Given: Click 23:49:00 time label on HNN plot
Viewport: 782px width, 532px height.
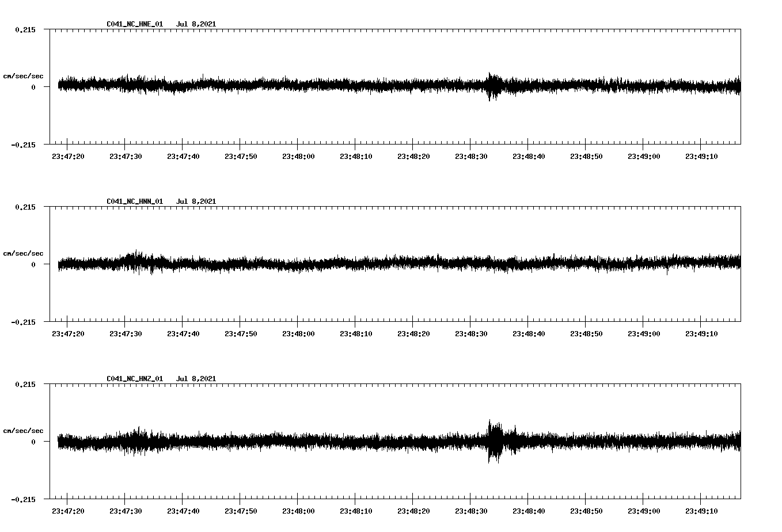Looking at the screenshot, I should tap(644, 334).
